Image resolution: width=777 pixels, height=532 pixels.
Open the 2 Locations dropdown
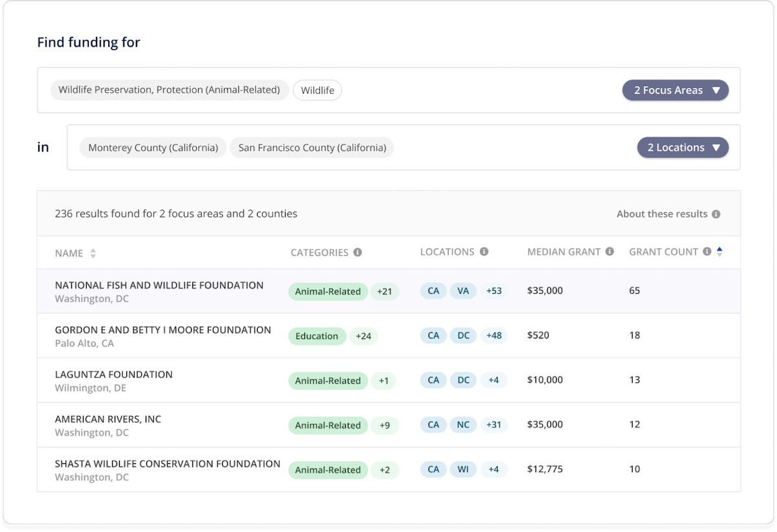point(682,148)
